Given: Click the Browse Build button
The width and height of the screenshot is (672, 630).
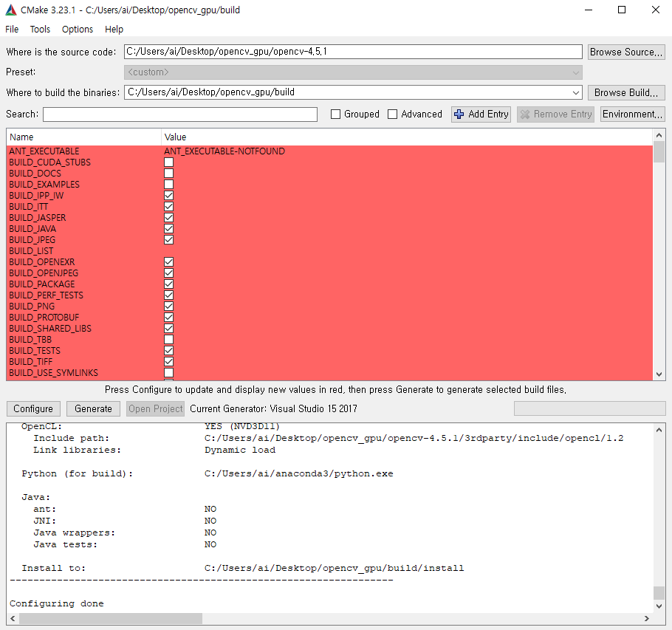Looking at the screenshot, I should (x=626, y=92).
